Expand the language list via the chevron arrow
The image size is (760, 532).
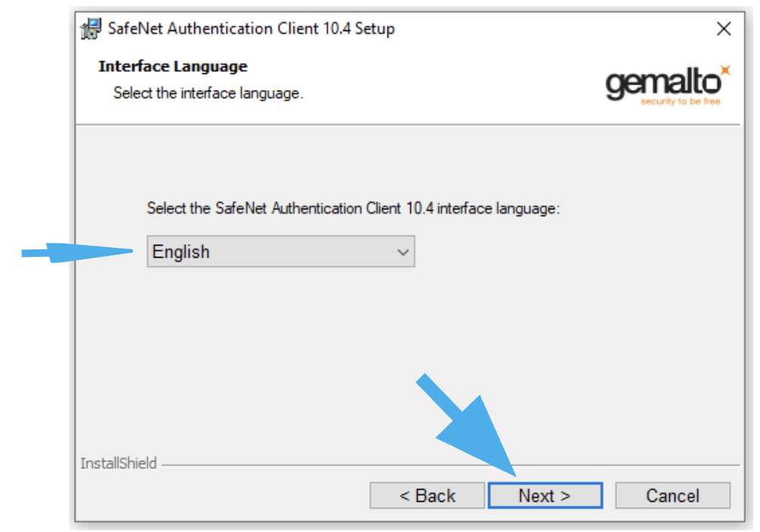coord(403,252)
